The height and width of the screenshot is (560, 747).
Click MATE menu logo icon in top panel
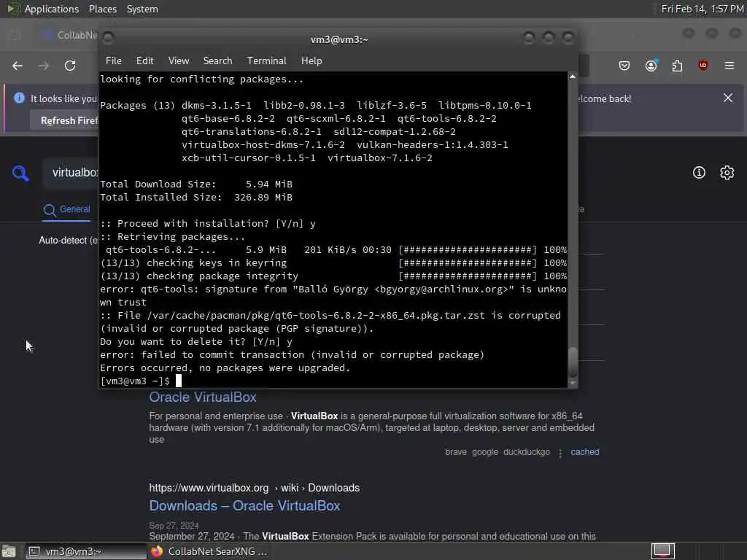point(13,9)
